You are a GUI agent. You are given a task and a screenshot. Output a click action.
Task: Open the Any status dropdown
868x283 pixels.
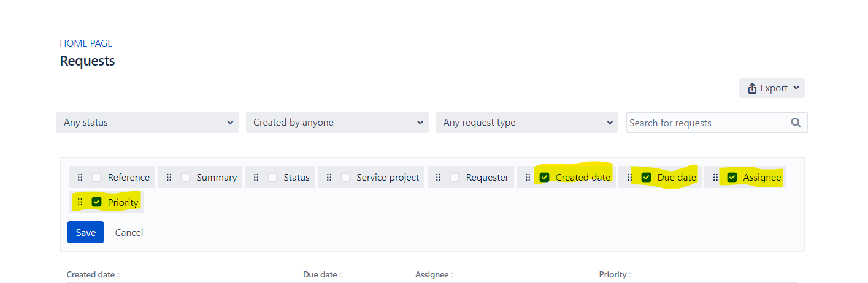click(x=148, y=123)
